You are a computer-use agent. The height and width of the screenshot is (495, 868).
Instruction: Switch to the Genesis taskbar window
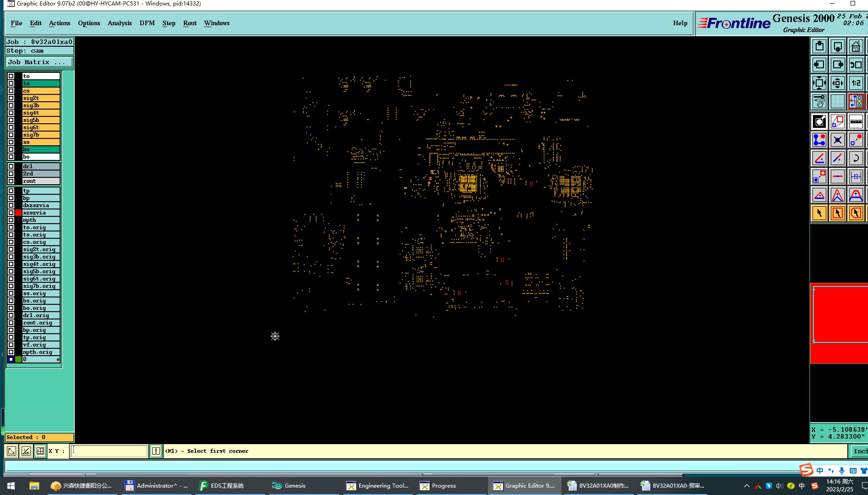click(x=304, y=486)
